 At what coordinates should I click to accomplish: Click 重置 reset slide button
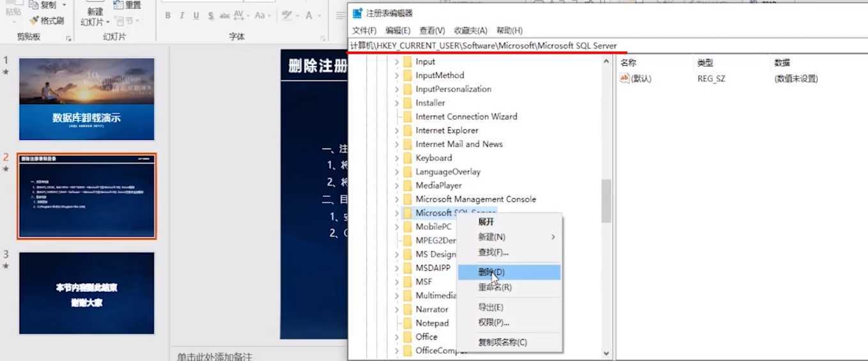pos(127,5)
